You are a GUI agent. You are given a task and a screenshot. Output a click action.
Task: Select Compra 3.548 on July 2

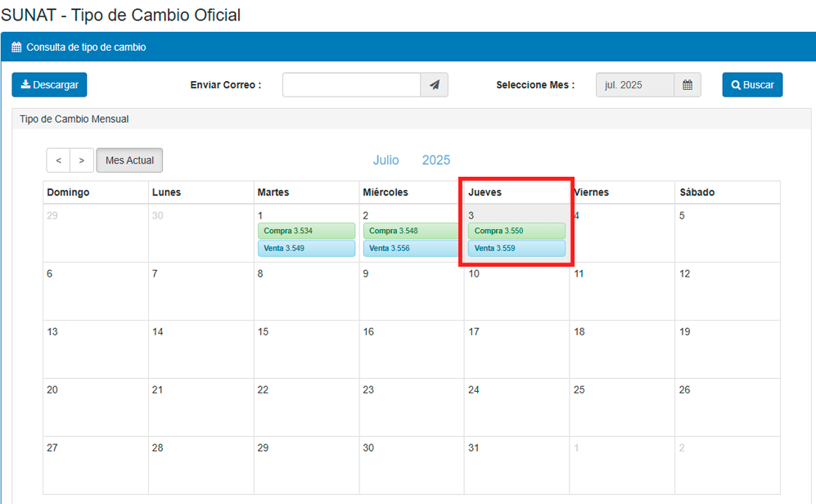coord(411,231)
